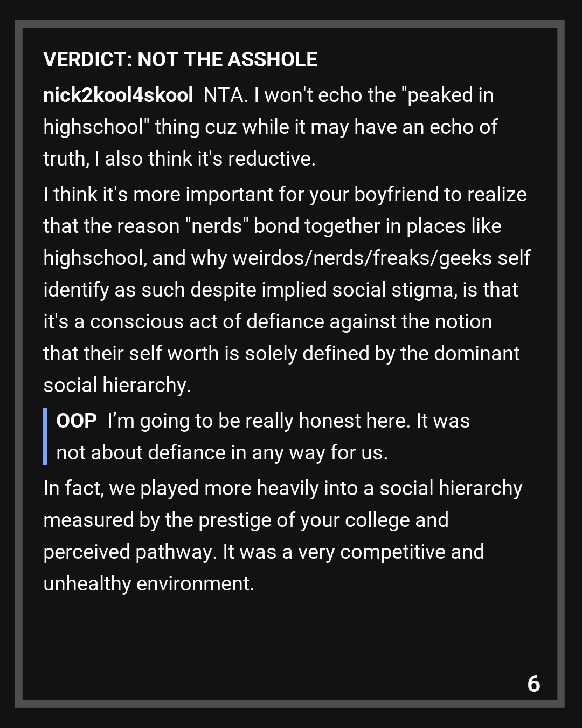Screen dimensions: 582x728
Task: Click the line starting 'In fact, we played'
Action: [282, 489]
